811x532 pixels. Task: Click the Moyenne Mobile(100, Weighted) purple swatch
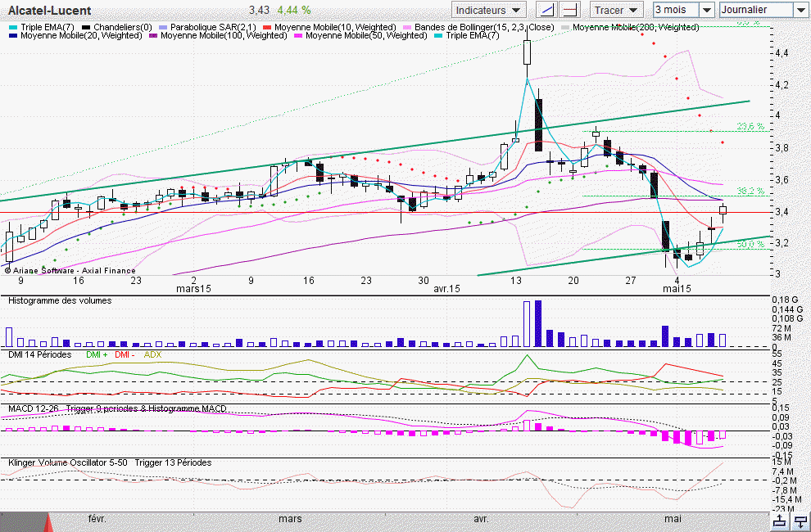tap(153, 36)
